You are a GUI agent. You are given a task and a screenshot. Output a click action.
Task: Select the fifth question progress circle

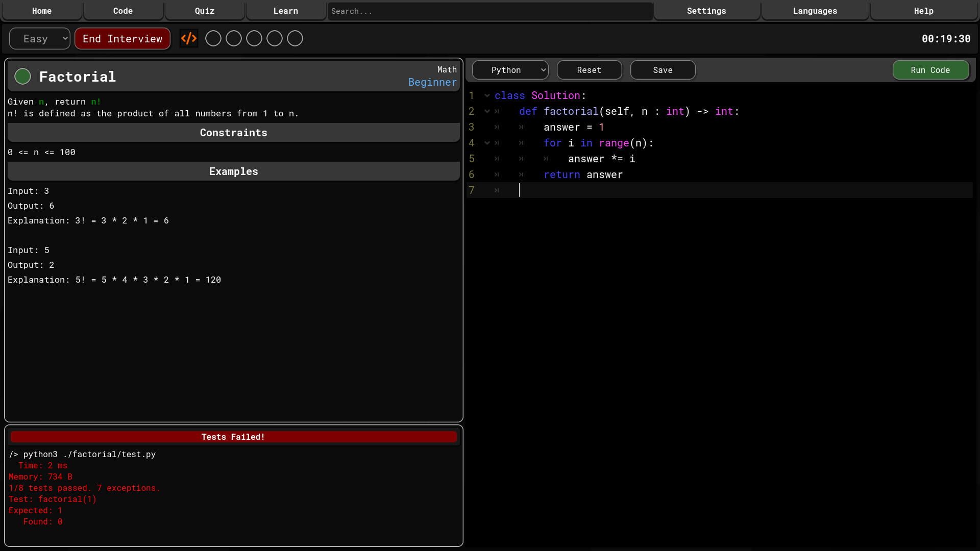[x=295, y=39]
